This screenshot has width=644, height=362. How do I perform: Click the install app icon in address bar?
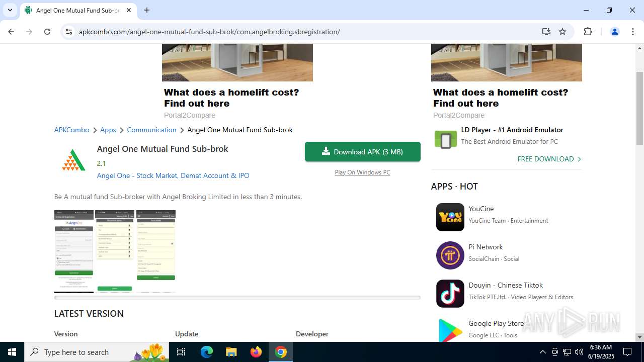[x=546, y=32]
